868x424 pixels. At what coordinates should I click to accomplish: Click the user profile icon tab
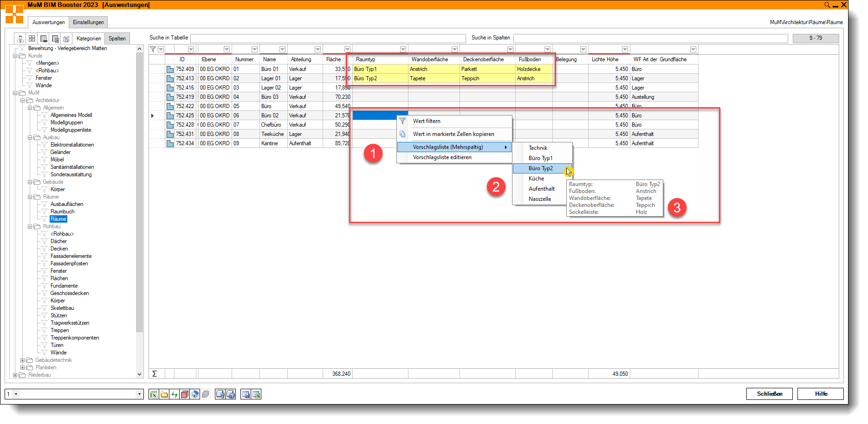20,39
